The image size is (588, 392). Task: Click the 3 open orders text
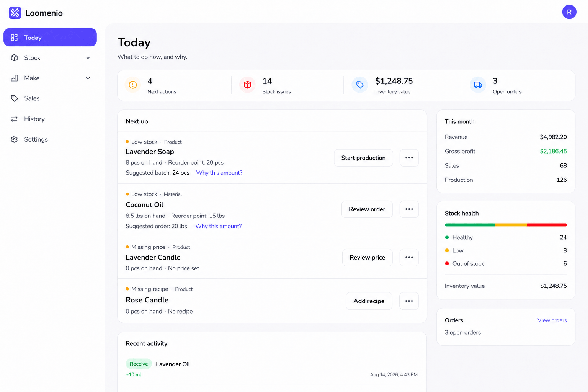click(463, 332)
